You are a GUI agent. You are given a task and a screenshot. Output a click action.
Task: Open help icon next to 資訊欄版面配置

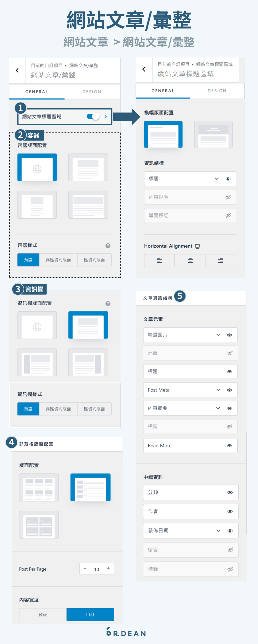tap(108, 303)
